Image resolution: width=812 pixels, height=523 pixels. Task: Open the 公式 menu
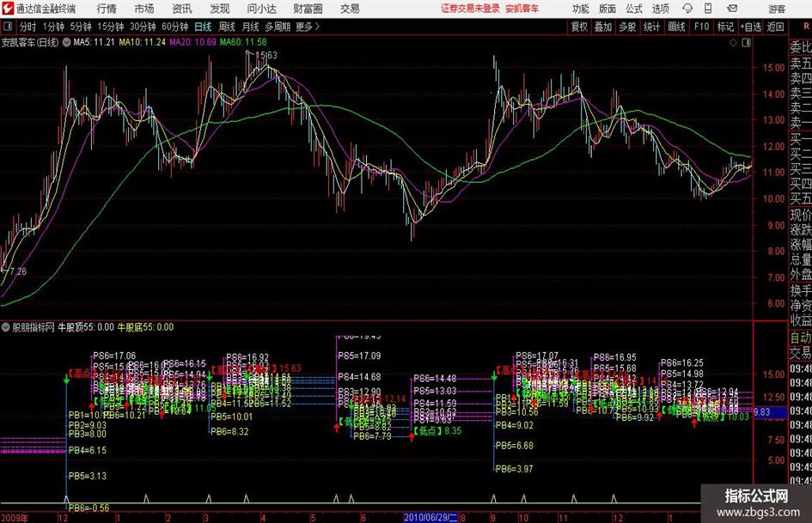tap(633, 9)
